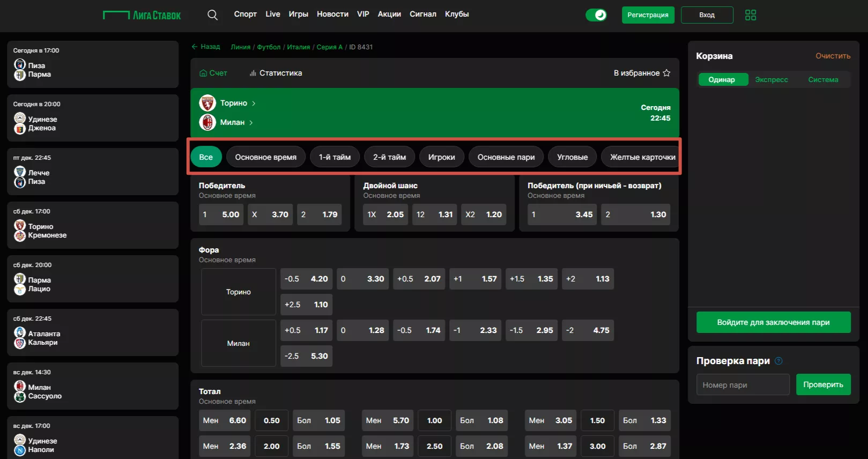Click the search magnifier icon
Screen dimensions: 868x459
pos(212,15)
